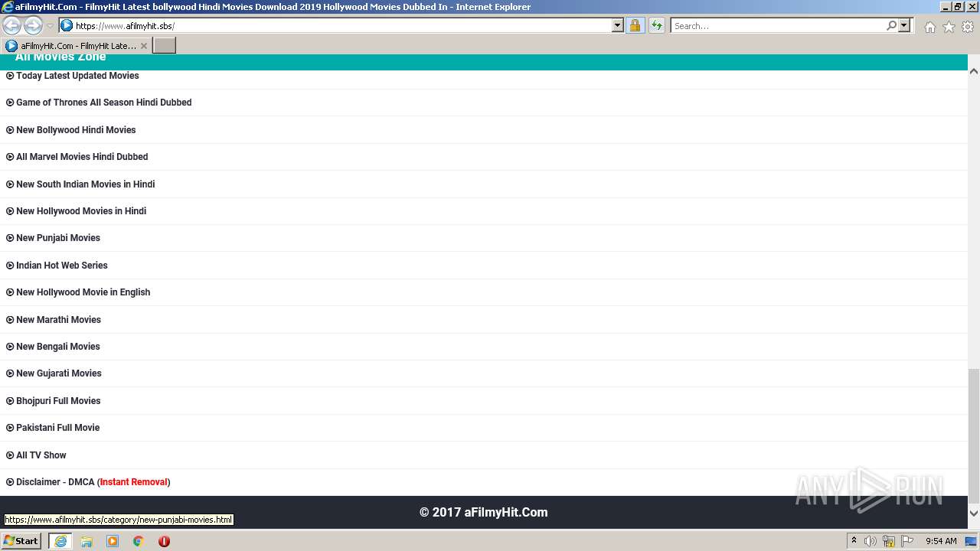
Task: Close the aFilmyHit.Com tab
Action: (x=143, y=46)
